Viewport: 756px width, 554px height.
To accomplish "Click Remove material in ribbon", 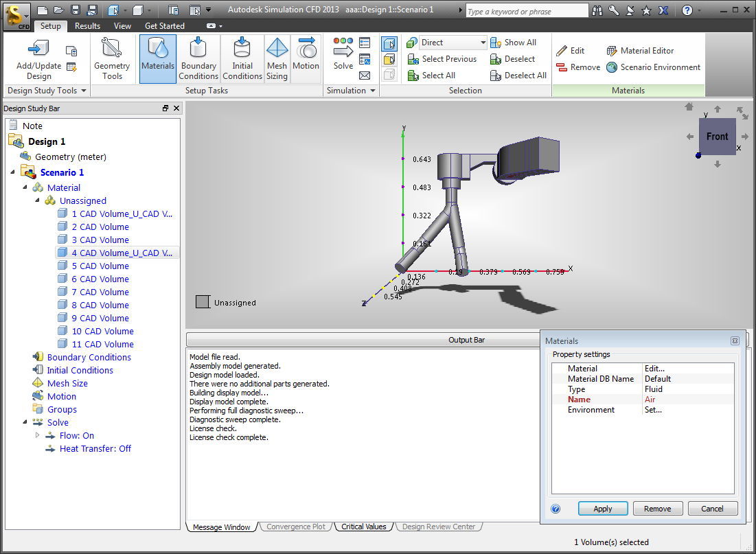I will coord(578,67).
